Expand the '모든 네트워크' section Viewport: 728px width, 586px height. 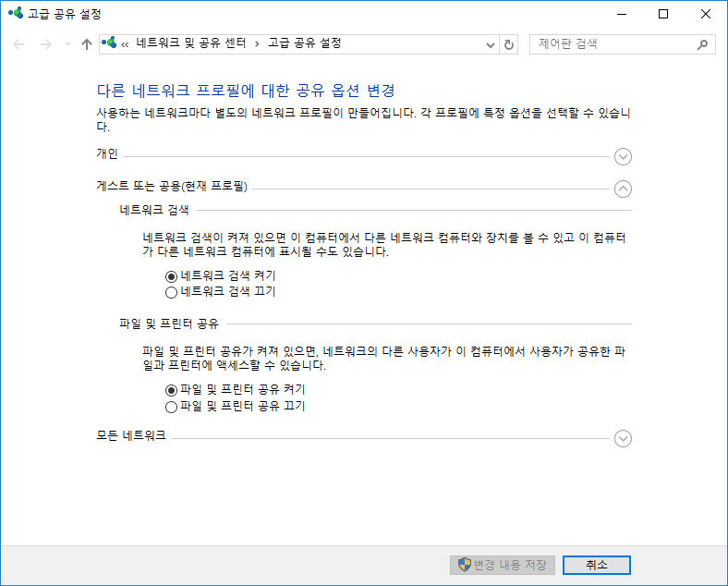tap(623, 438)
